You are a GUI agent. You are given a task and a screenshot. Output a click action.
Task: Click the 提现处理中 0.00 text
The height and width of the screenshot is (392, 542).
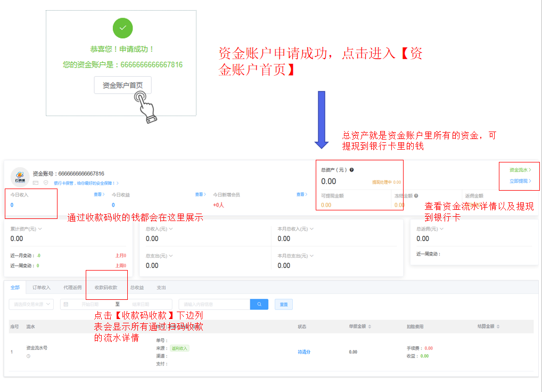click(387, 182)
